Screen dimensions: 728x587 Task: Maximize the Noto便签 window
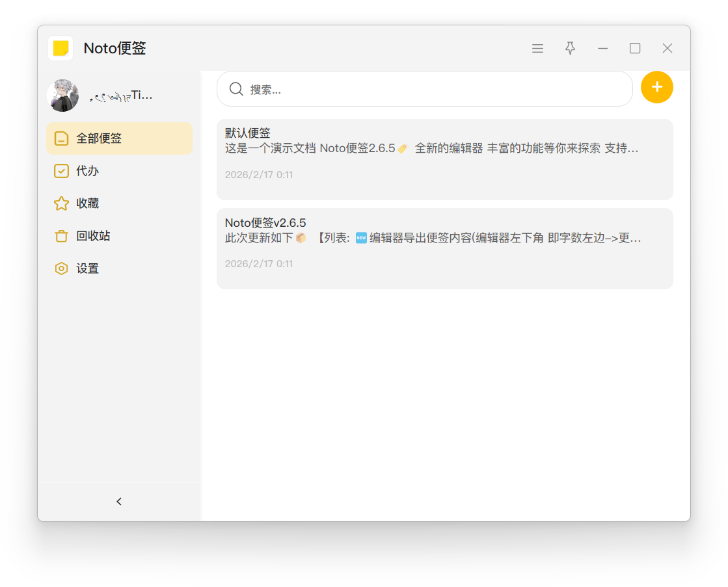tap(635, 49)
